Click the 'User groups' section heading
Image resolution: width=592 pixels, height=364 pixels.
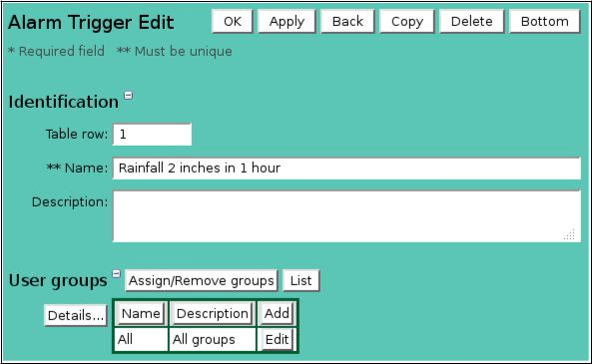(58, 280)
